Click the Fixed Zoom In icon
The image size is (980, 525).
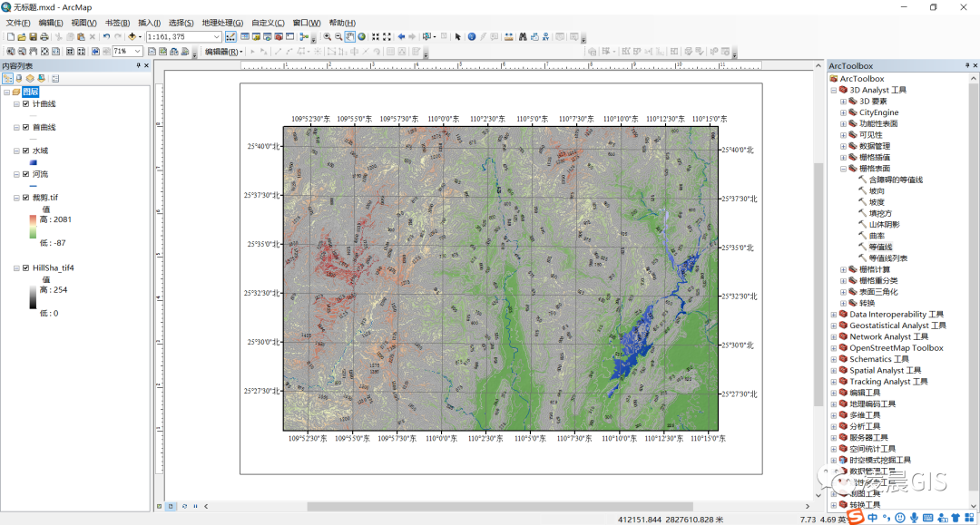click(x=376, y=37)
